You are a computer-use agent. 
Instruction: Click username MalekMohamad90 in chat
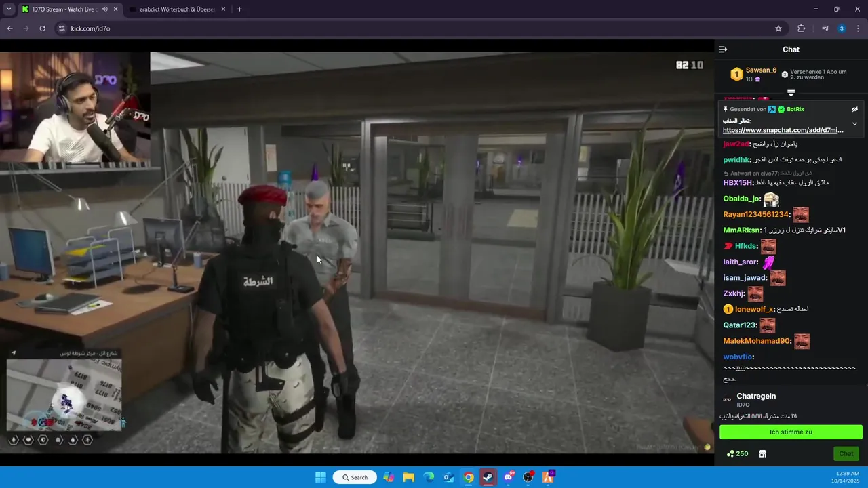pos(757,341)
